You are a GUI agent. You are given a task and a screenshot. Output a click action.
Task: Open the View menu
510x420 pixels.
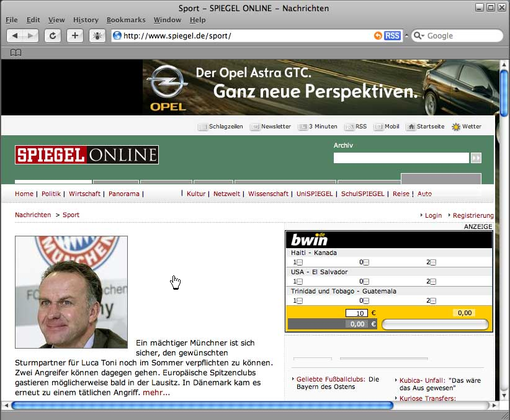coord(56,20)
